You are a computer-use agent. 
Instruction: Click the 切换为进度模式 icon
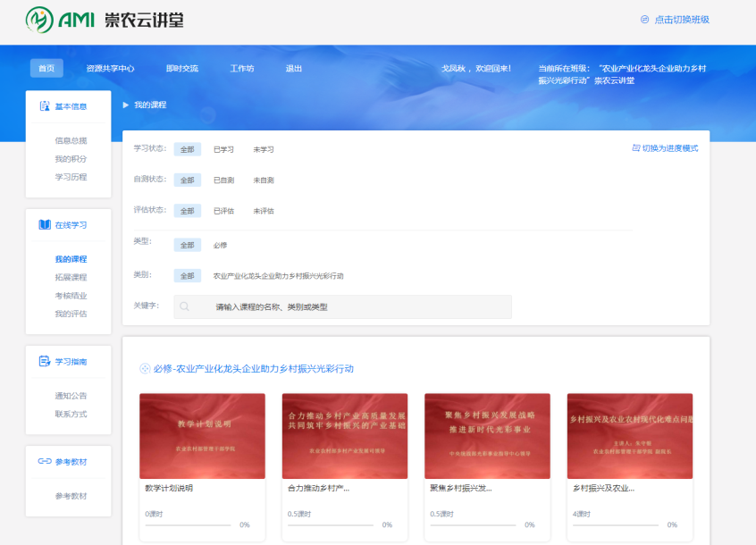point(635,148)
